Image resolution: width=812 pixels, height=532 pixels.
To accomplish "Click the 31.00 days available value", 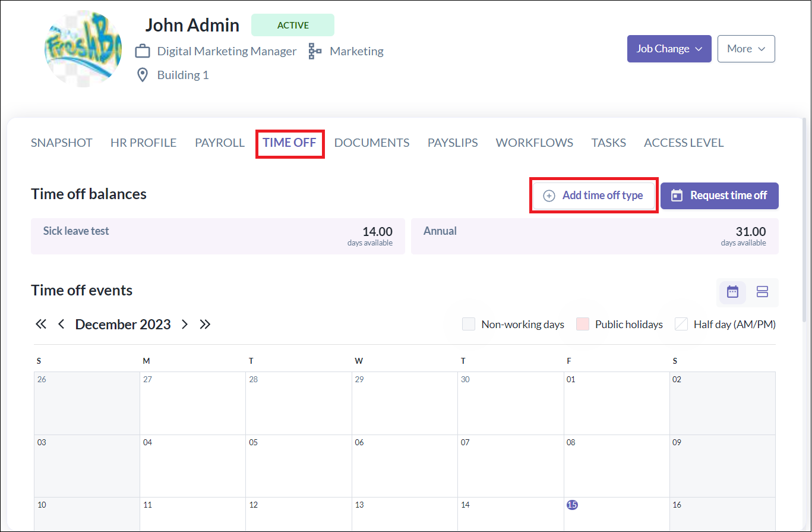I will (x=751, y=232).
